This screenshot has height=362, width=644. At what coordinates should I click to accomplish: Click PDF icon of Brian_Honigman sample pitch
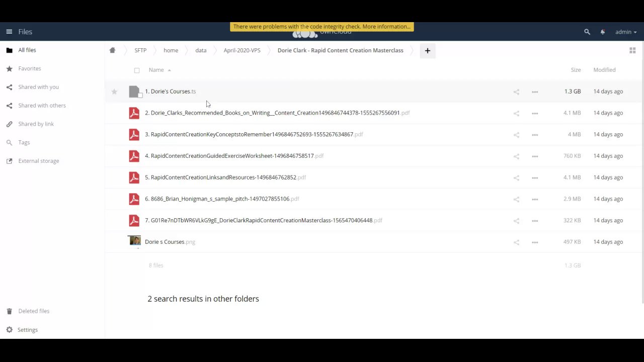point(134,199)
